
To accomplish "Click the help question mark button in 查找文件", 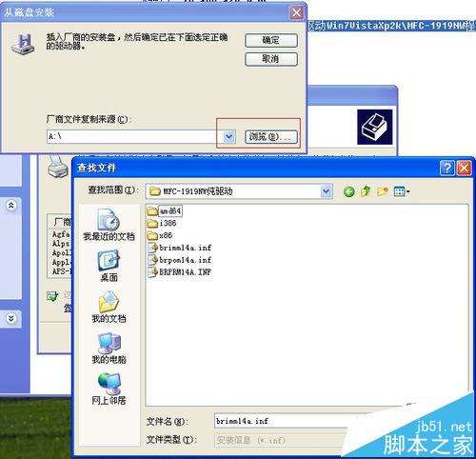I will [x=447, y=168].
